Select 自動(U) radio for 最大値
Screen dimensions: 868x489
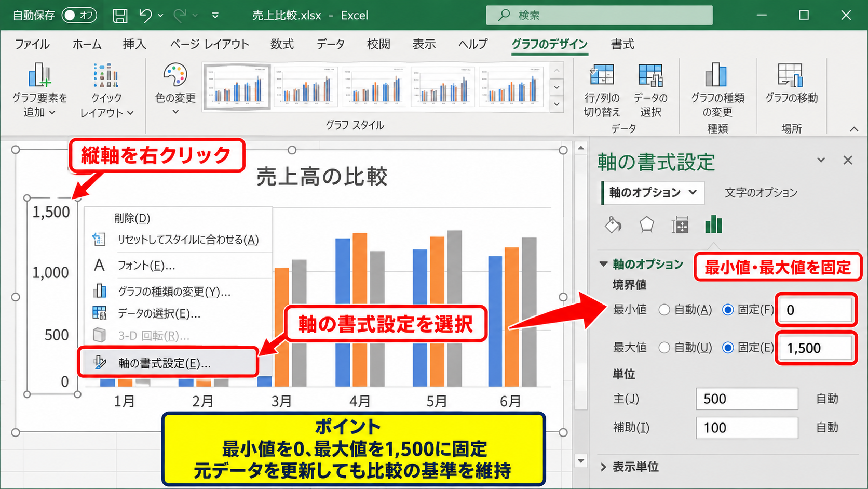[x=664, y=348]
